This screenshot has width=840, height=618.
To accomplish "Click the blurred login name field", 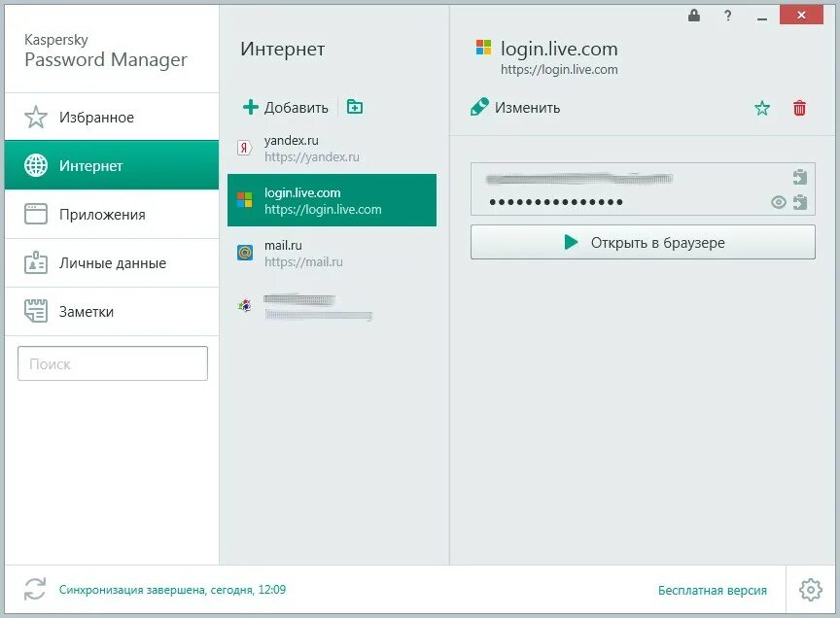I will point(579,179).
